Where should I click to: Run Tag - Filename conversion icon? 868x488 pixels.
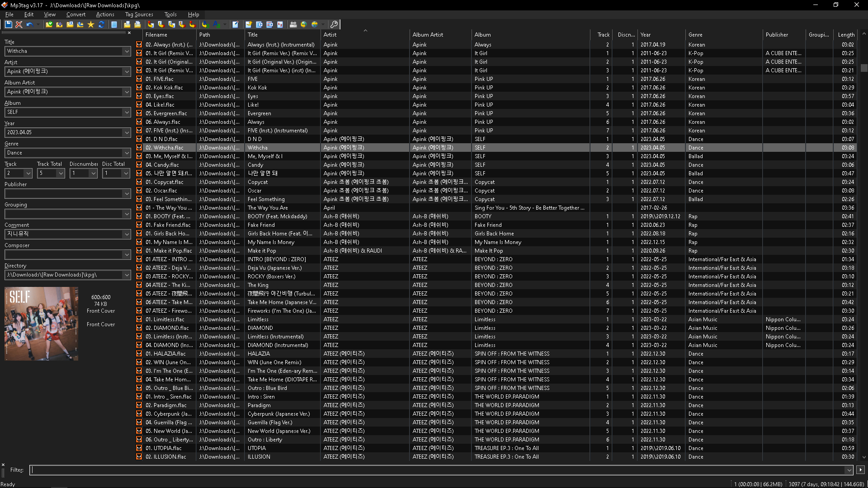click(x=151, y=24)
